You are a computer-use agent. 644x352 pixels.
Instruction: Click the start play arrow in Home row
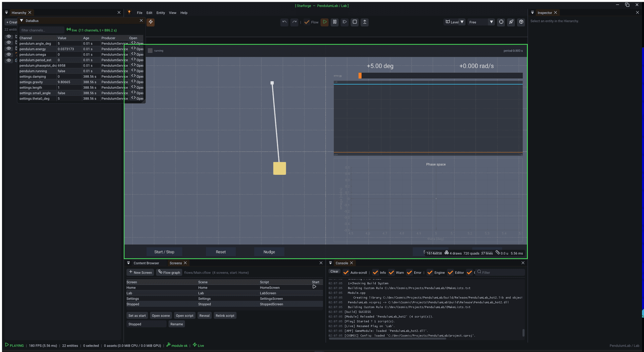[x=314, y=287]
